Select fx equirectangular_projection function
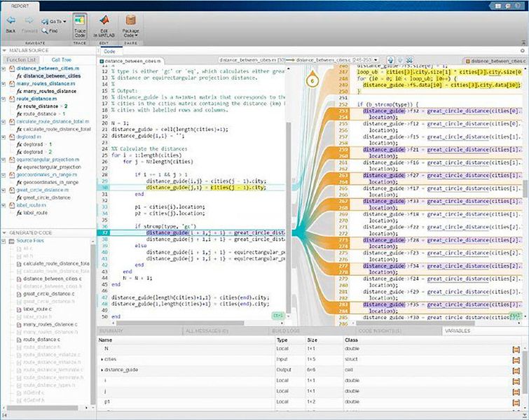The image size is (529, 420). click(49, 167)
